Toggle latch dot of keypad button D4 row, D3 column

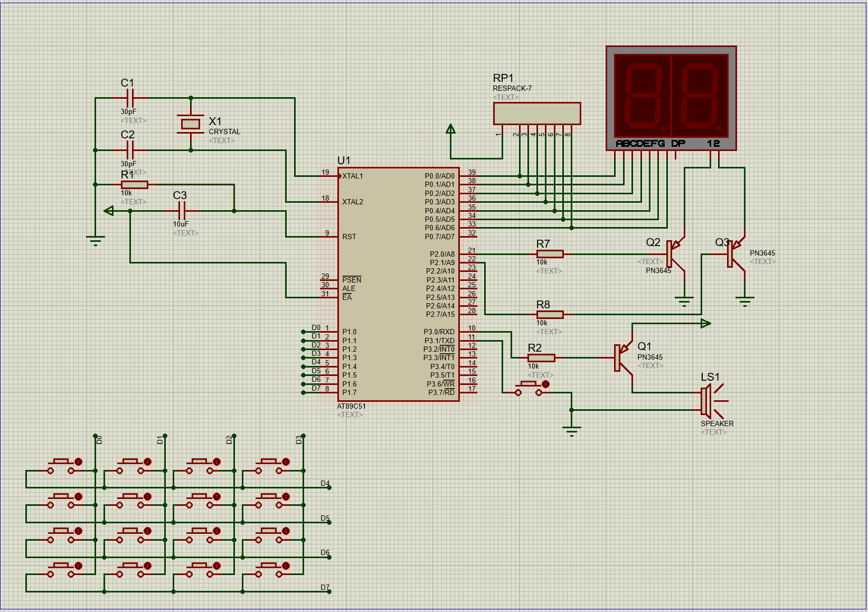click(x=286, y=462)
